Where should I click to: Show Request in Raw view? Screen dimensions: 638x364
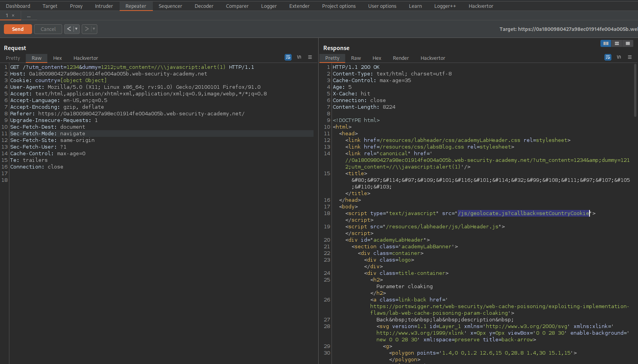click(36, 58)
